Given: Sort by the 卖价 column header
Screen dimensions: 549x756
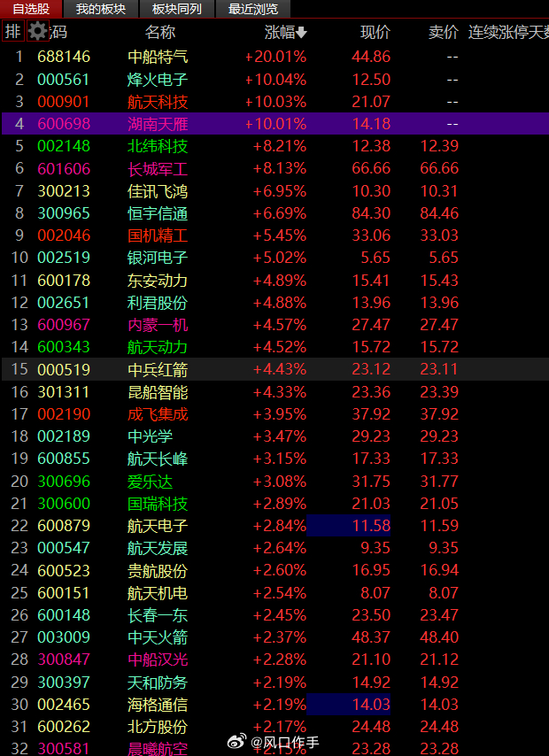Looking at the screenshot, I should (443, 33).
